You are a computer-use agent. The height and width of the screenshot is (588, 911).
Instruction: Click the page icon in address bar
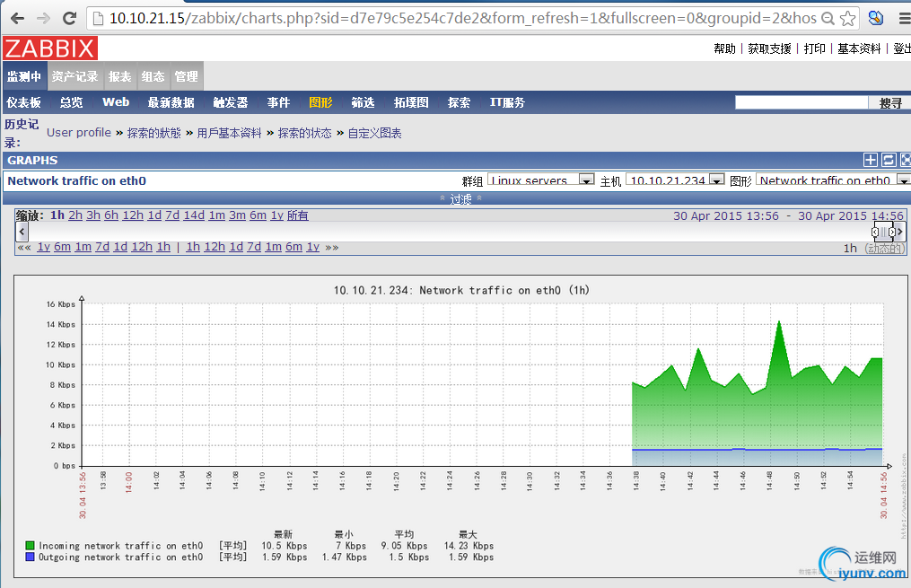click(x=98, y=19)
